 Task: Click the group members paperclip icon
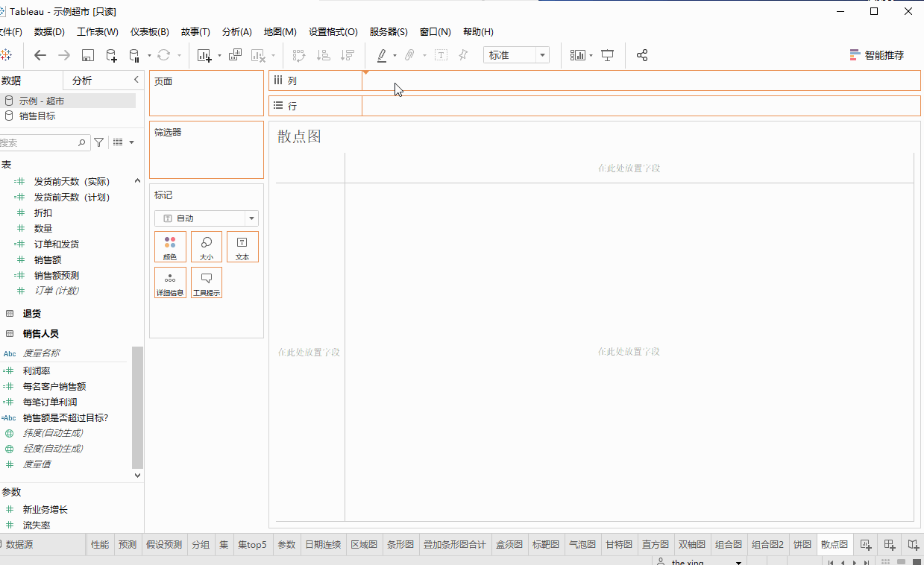click(409, 55)
